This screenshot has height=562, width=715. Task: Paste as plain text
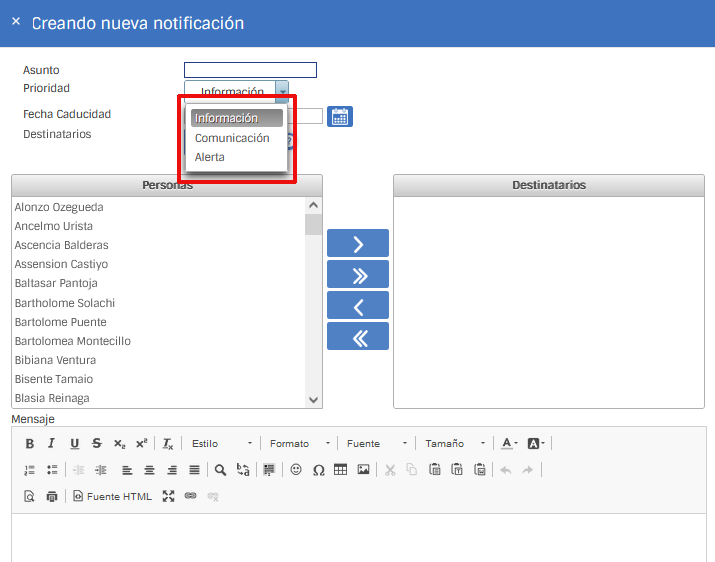tap(457, 470)
